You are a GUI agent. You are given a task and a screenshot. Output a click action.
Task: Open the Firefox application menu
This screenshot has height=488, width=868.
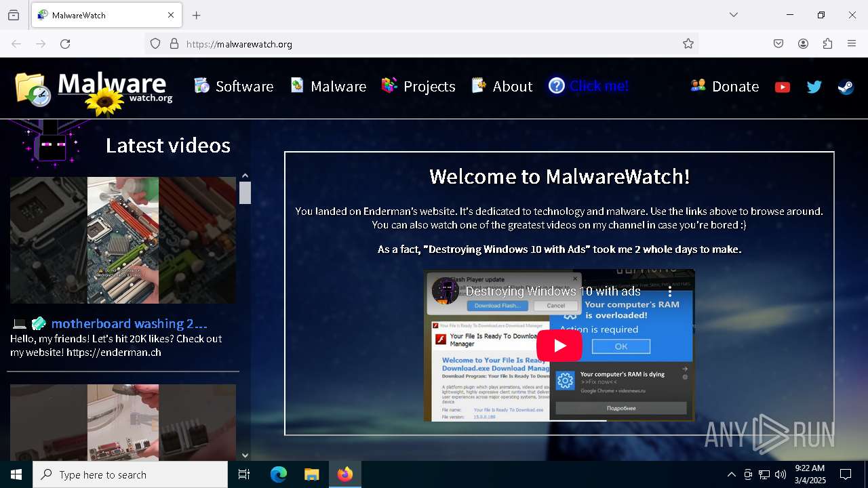tap(852, 44)
